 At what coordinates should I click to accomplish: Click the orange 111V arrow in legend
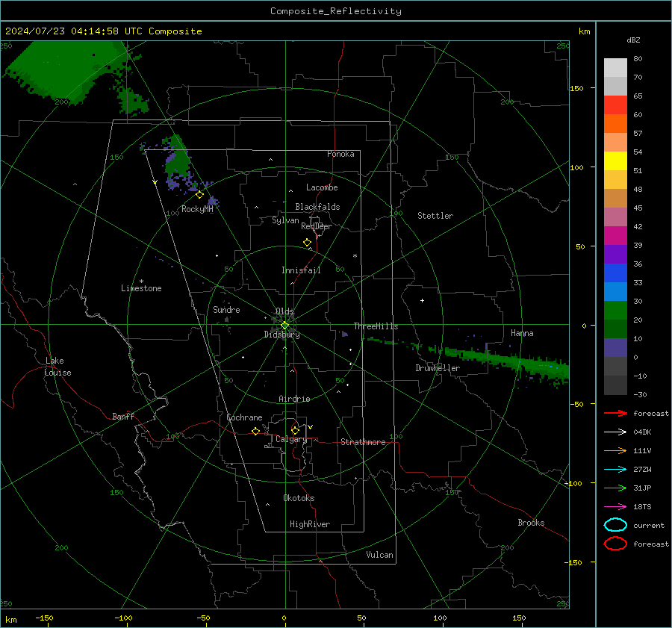615,450
